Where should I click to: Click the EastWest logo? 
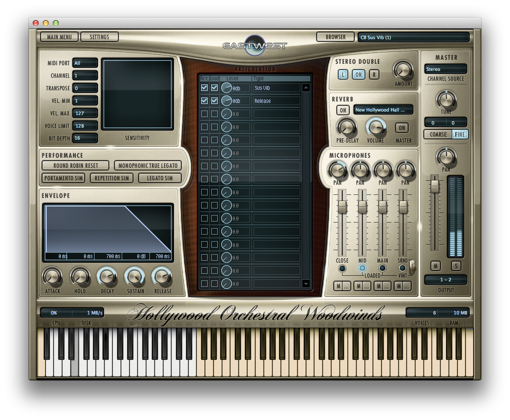coord(254,46)
